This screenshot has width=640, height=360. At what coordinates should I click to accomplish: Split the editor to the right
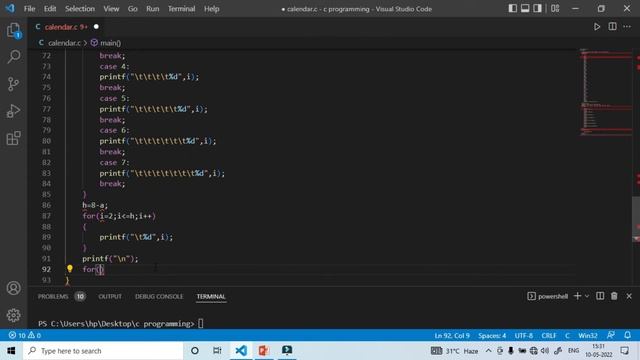pos(613,27)
